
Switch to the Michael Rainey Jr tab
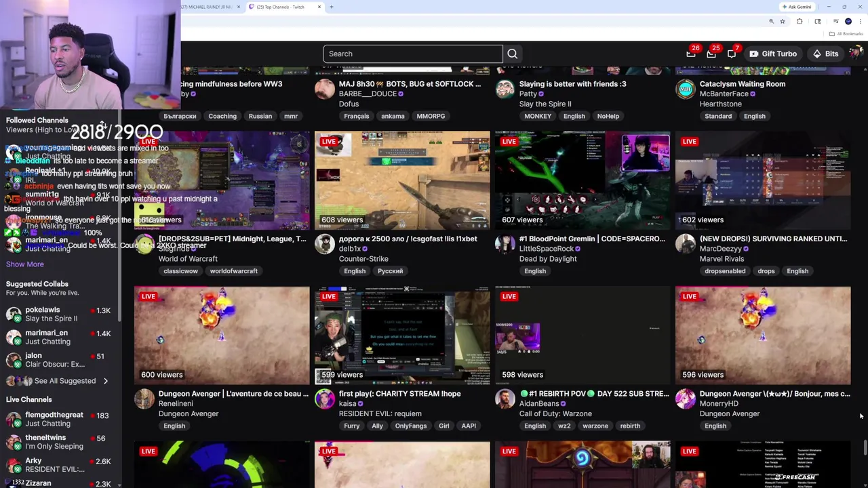coord(209,7)
